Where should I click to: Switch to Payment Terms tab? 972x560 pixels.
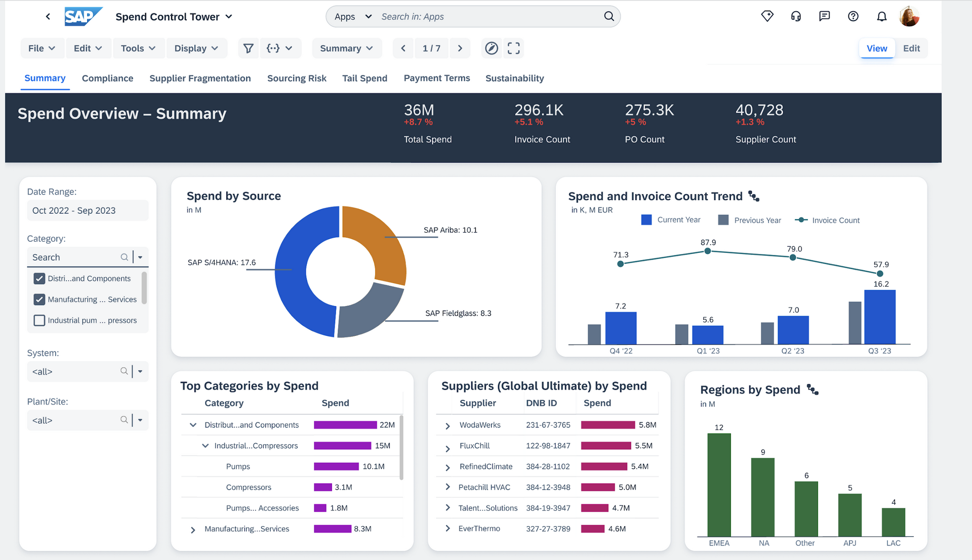click(437, 78)
